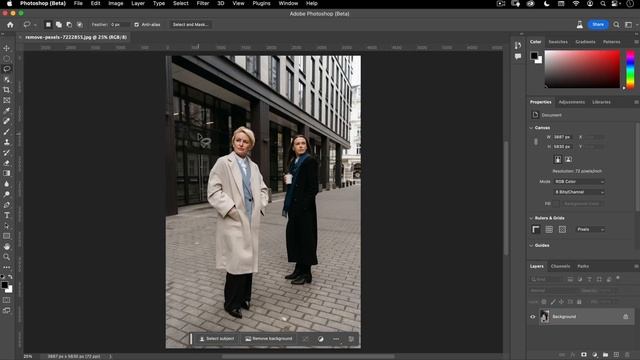
Task: Choose Add to selection mode
Action: pyautogui.click(x=59, y=24)
